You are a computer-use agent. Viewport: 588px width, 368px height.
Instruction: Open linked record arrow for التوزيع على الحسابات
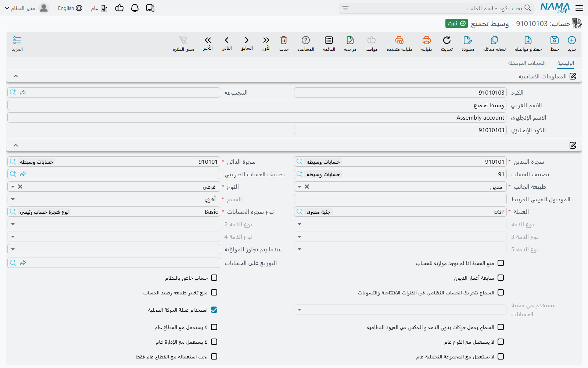point(23,263)
